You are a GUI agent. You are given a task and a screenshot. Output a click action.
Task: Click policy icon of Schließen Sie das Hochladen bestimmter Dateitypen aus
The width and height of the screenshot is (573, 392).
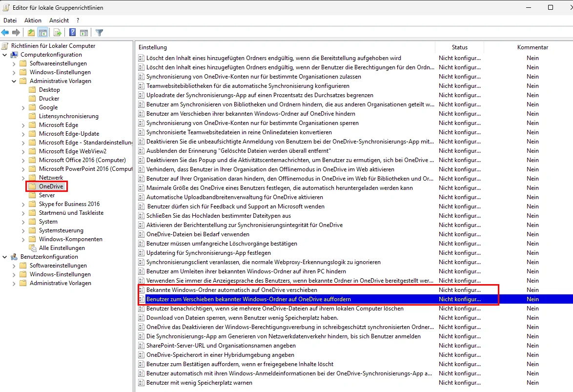pyautogui.click(x=141, y=216)
